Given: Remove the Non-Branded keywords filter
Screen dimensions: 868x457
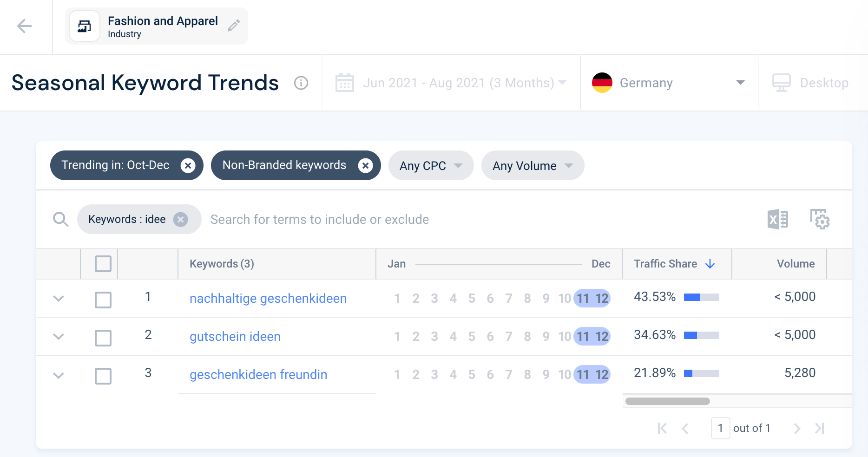Looking at the screenshot, I should pyautogui.click(x=365, y=165).
